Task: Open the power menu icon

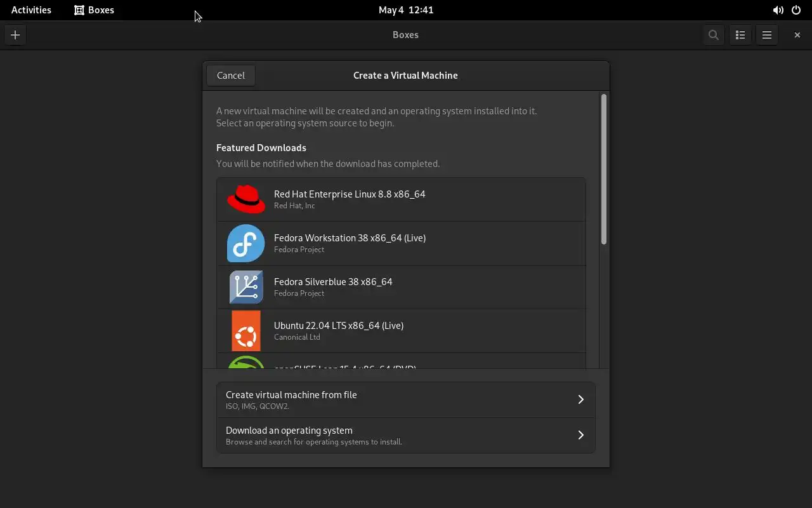Action: [x=796, y=10]
